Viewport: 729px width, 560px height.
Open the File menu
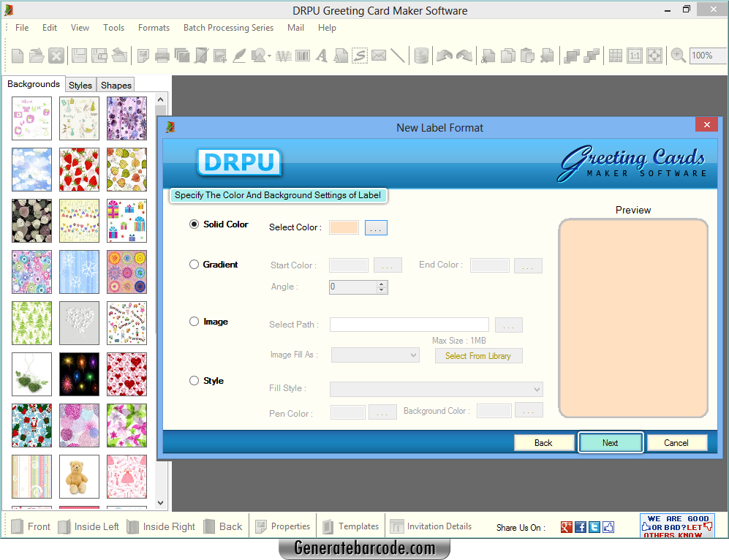pyautogui.click(x=22, y=28)
